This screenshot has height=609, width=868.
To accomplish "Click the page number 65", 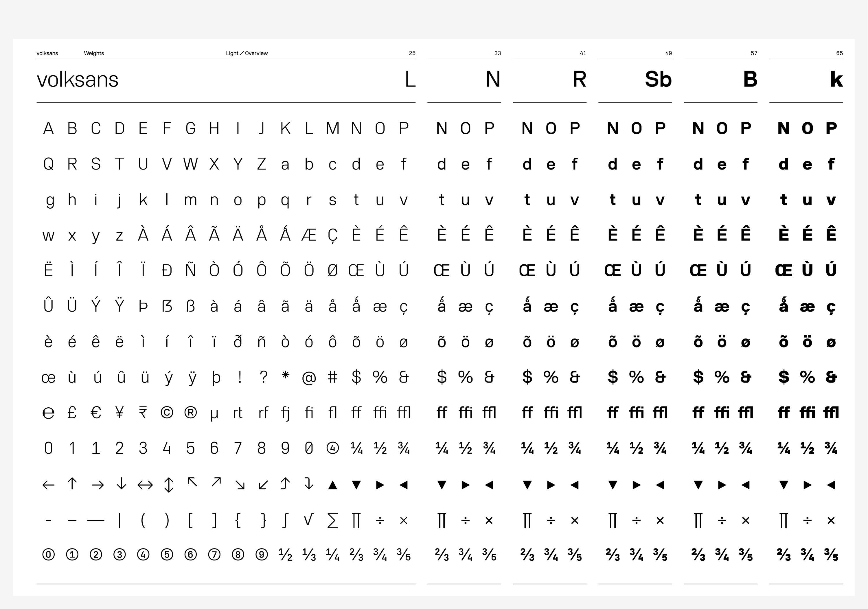I will pos(839,53).
